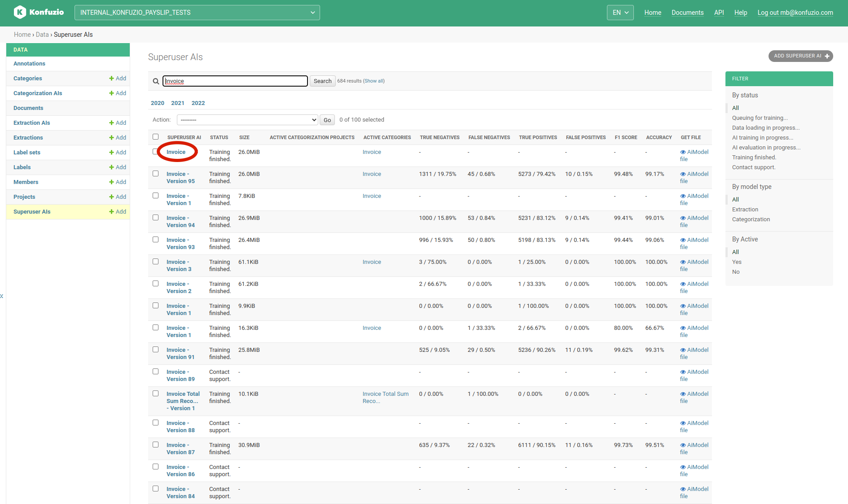
Task: Click the plus icon next to Categorization AIs
Action: tap(111, 93)
